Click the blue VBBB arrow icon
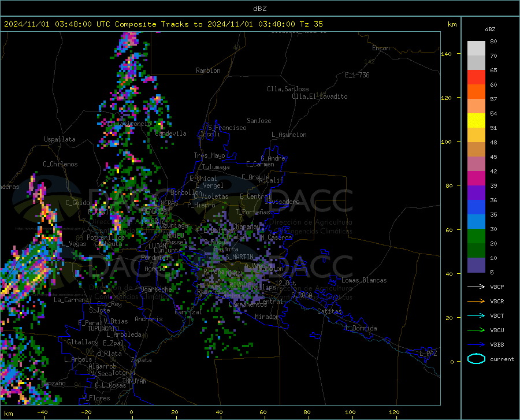The width and height of the screenshot is (520, 420). 476,344
